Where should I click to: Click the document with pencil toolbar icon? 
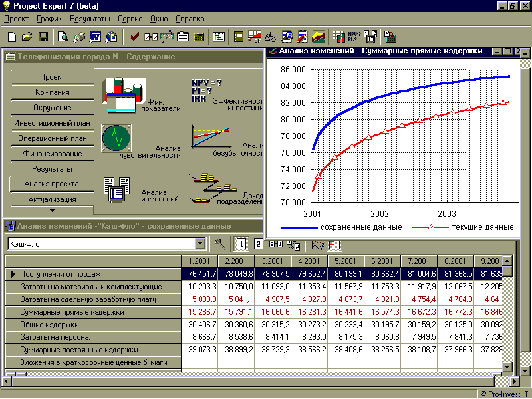[x=302, y=37]
